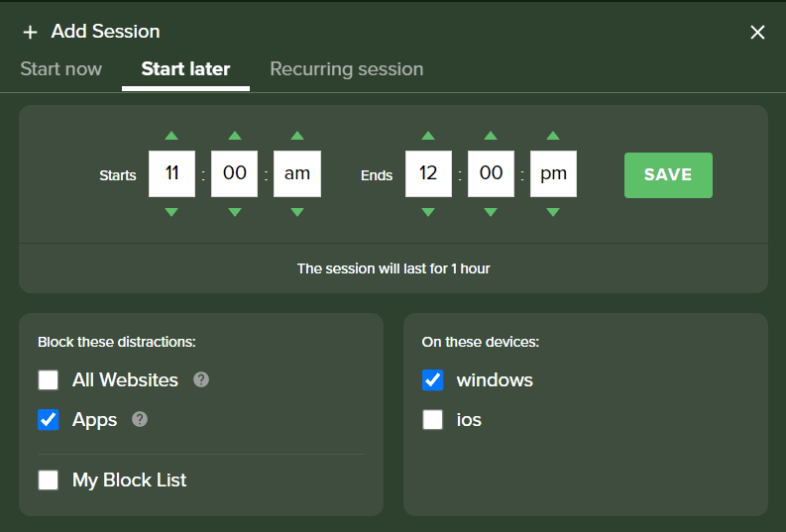Decrease the start hour with down arrow
Image resolution: width=786 pixels, height=532 pixels.
171,212
